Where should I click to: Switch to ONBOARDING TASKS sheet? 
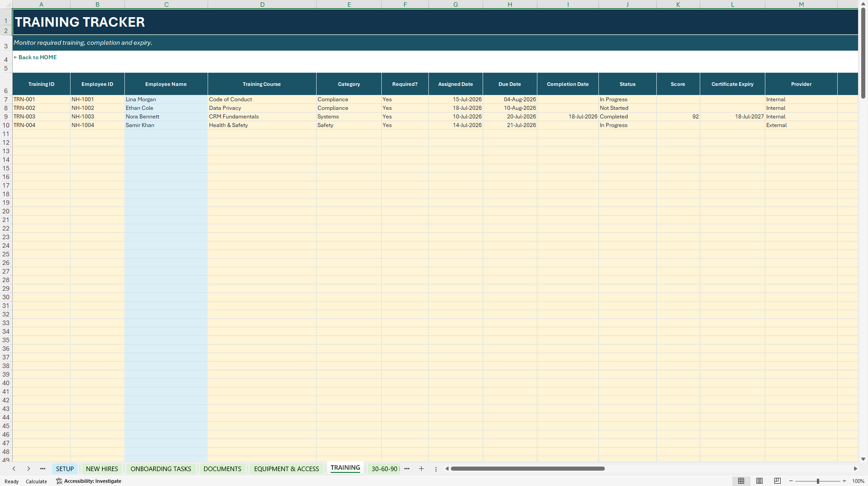(x=161, y=469)
